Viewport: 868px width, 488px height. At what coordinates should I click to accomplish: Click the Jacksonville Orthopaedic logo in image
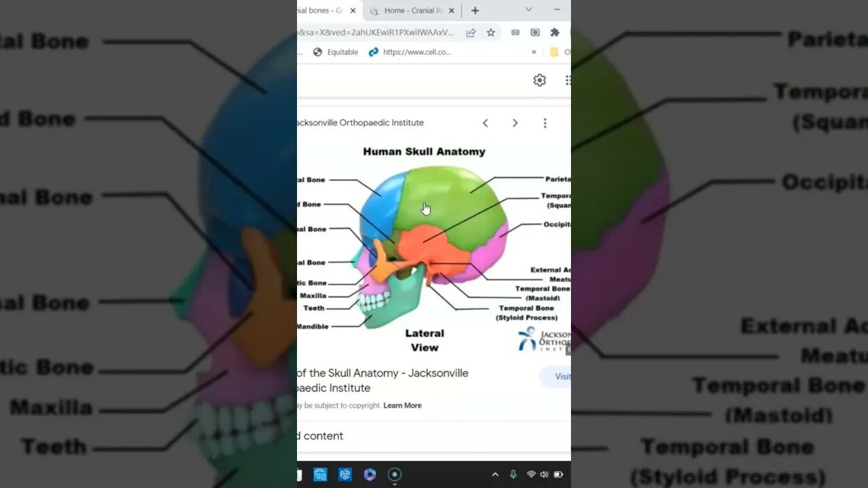[x=545, y=338]
